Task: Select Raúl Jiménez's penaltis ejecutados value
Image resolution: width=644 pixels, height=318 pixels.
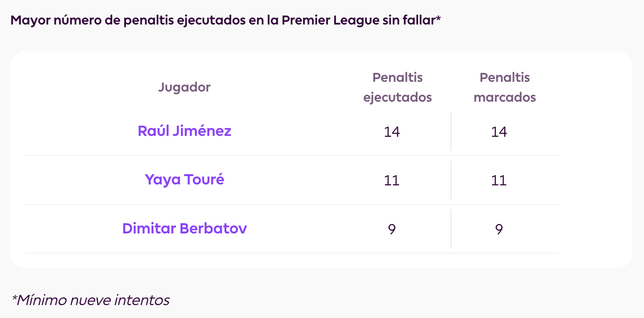Action: [x=392, y=132]
